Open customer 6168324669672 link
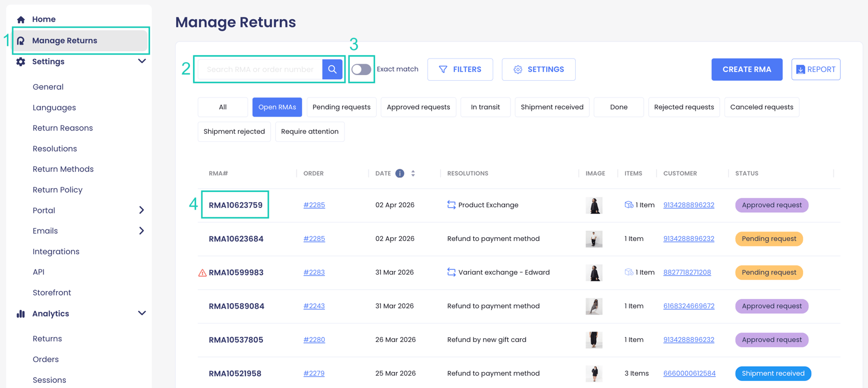This screenshot has height=388, width=868. pyautogui.click(x=689, y=306)
